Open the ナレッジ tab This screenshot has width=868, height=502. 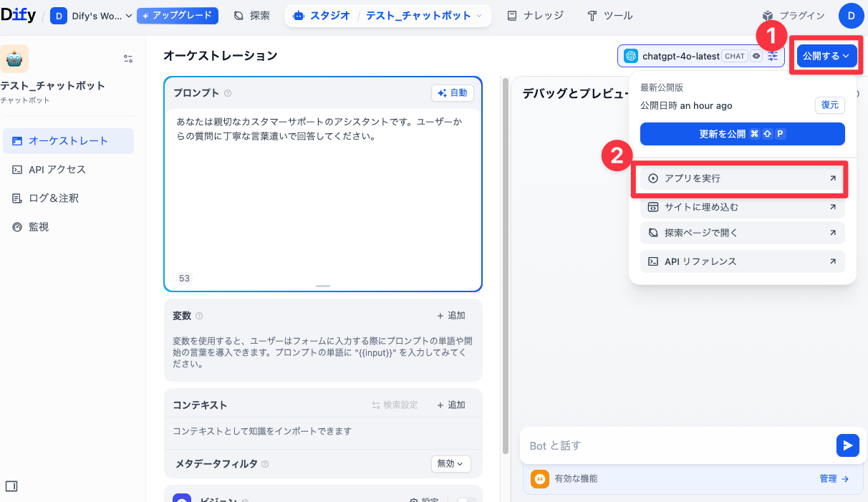tap(535, 16)
